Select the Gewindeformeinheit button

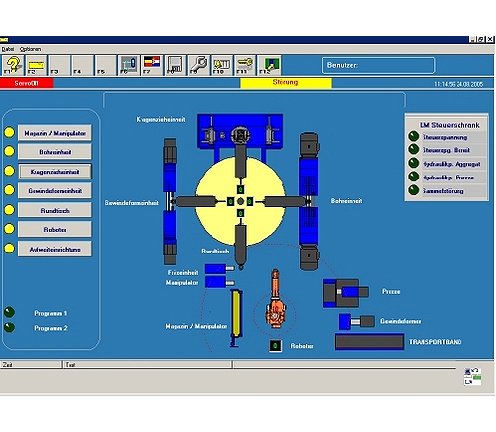[55, 191]
